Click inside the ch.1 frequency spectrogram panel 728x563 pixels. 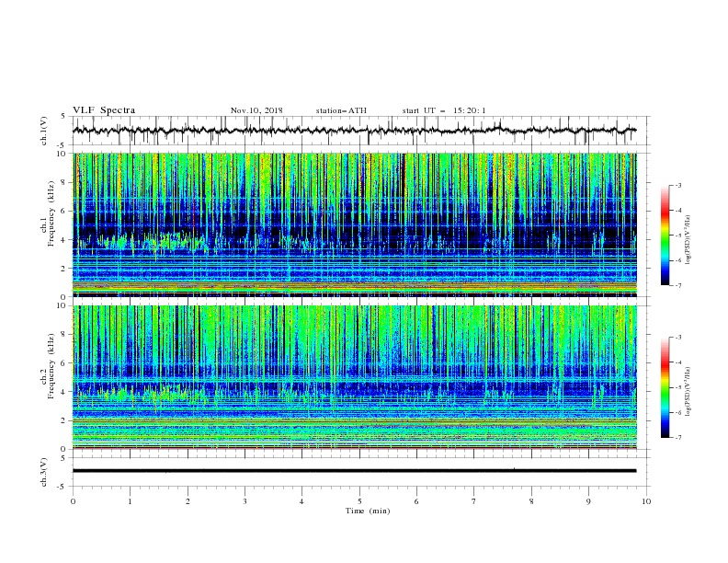pyautogui.click(x=355, y=224)
